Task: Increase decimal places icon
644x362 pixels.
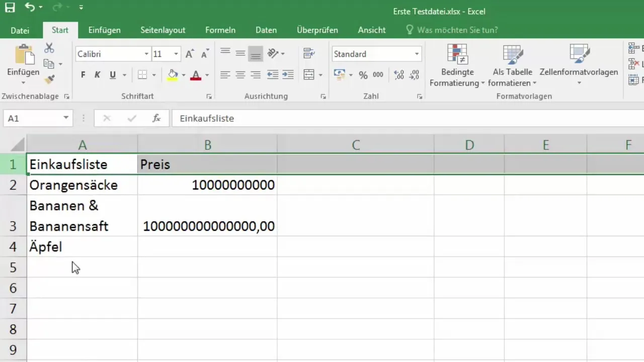Action: pos(399,75)
